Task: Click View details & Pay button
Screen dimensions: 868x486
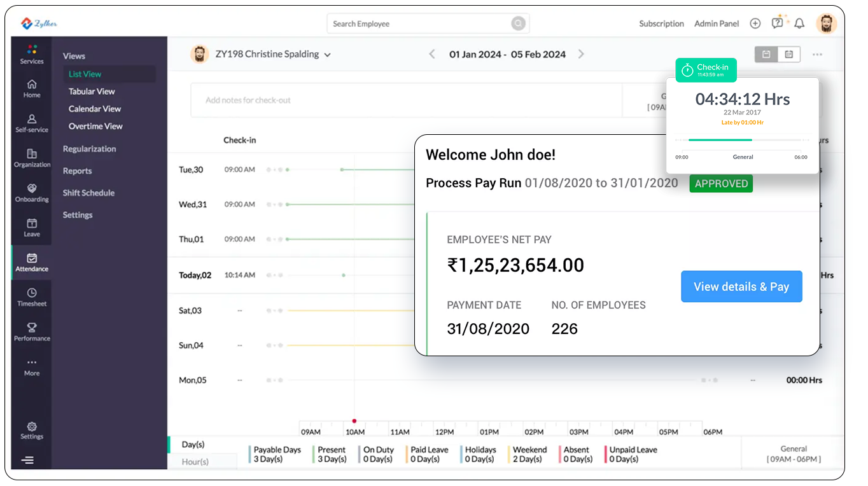Action: click(741, 286)
